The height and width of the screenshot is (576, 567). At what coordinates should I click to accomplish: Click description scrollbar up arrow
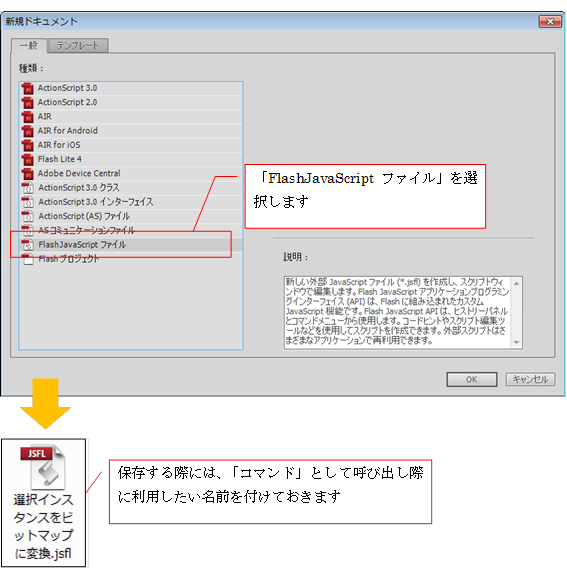pos(516,283)
